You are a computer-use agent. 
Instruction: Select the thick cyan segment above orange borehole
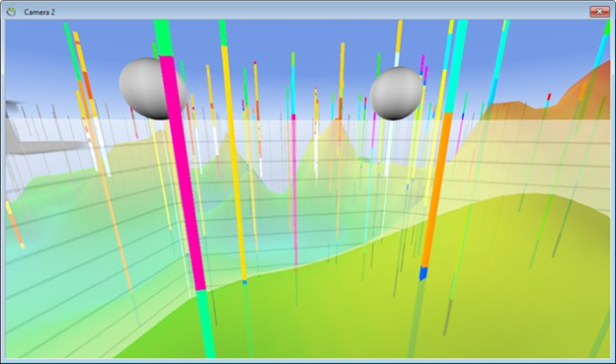456,67
